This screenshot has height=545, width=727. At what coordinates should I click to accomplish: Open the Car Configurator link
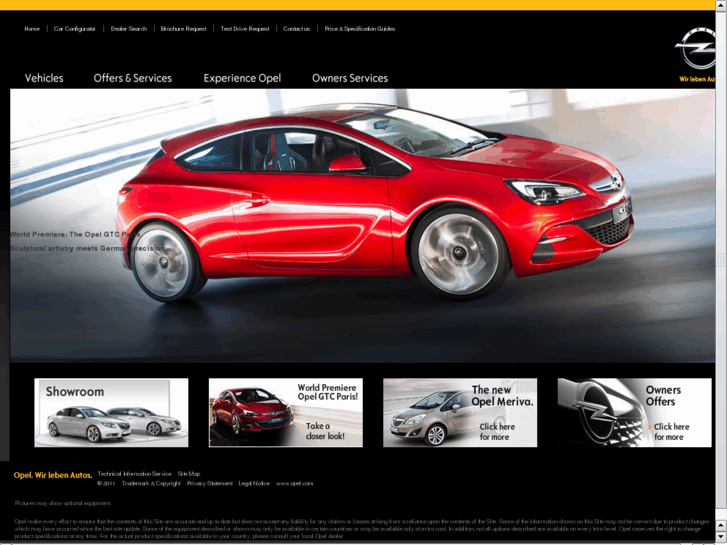coord(75,29)
